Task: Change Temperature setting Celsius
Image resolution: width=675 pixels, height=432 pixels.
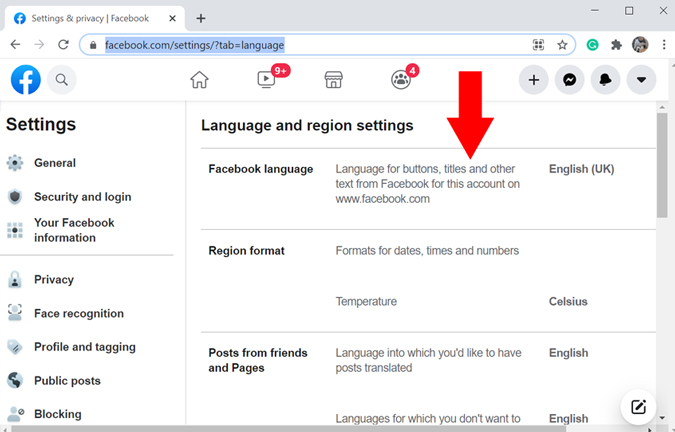Action: (568, 302)
